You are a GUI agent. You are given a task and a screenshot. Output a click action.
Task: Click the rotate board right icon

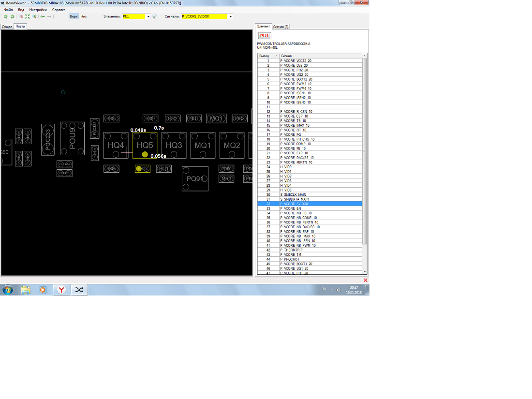click(x=12, y=16)
